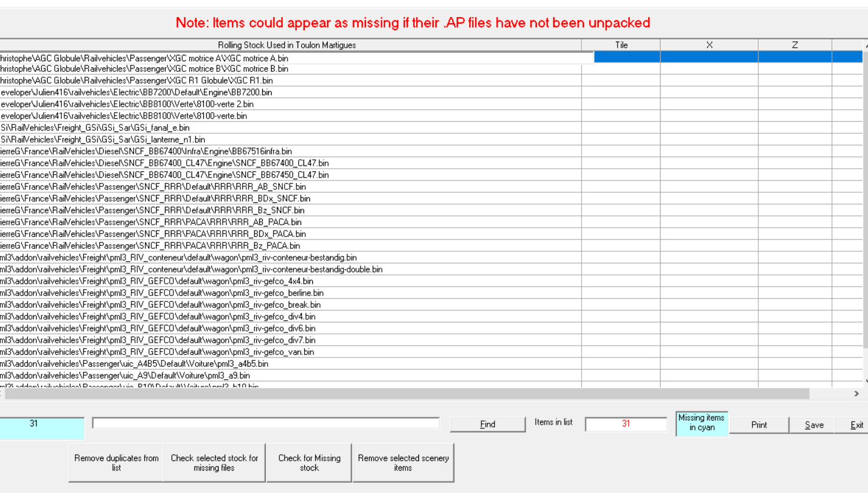Click the Find button
Image resolution: width=868 pixels, height=493 pixels.
(x=487, y=424)
